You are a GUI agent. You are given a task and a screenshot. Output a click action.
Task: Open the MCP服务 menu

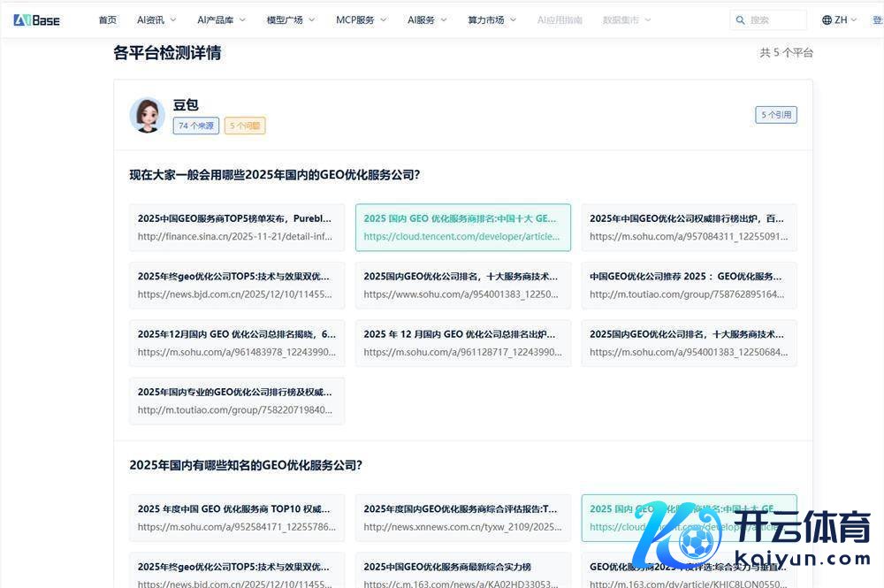[360, 19]
